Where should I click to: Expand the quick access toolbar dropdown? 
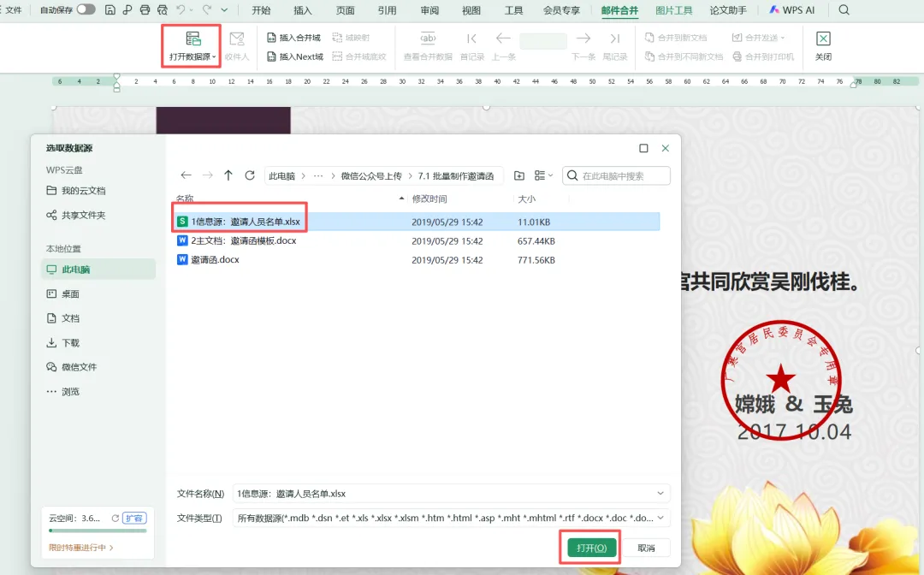pos(224,10)
